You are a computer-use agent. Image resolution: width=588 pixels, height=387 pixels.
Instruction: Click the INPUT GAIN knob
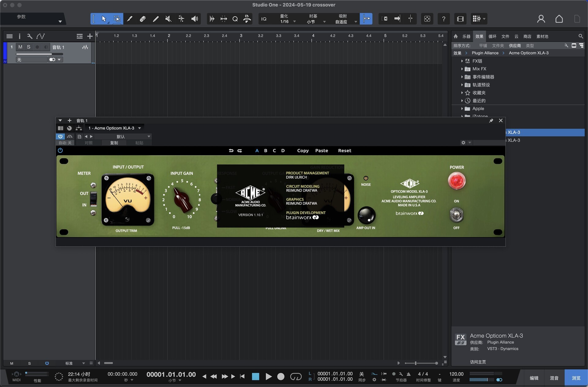coord(182,200)
